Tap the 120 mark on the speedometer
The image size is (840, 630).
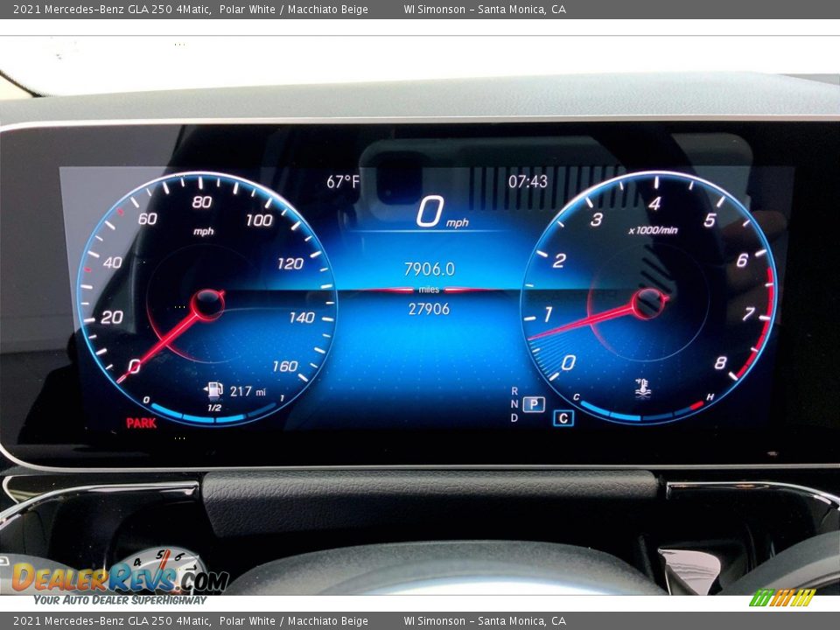[x=290, y=263]
